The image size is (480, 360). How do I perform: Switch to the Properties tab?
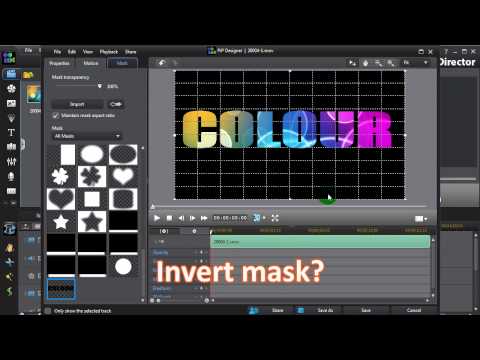click(59, 63)
